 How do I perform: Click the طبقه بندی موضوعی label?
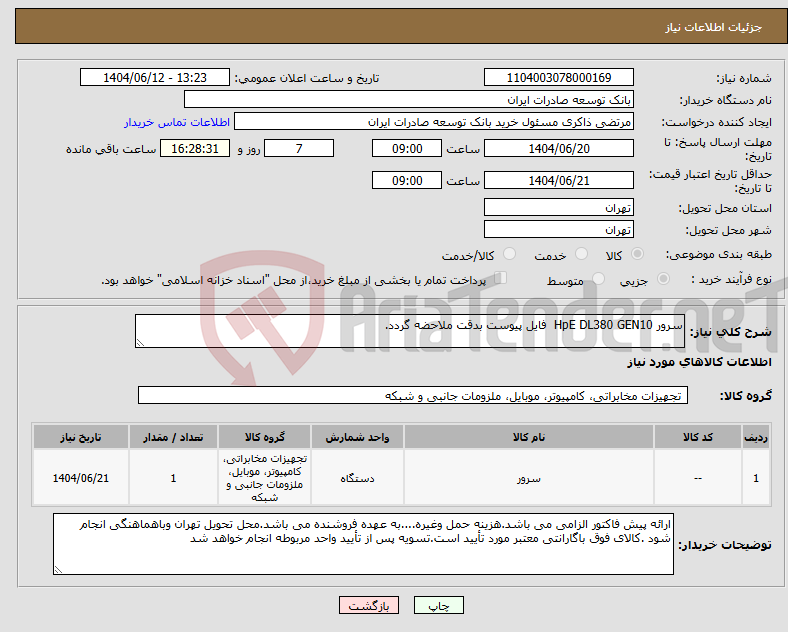click(719, 255)
